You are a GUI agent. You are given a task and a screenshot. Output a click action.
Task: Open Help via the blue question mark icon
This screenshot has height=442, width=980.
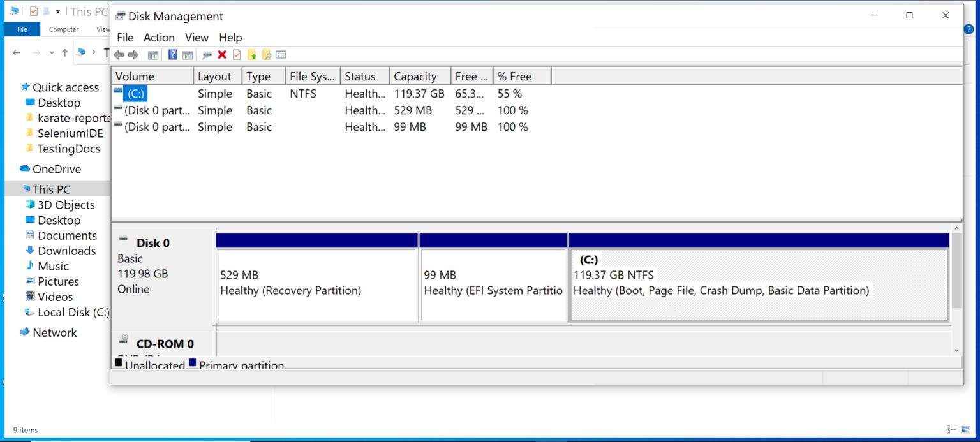(x=172, y=54)
